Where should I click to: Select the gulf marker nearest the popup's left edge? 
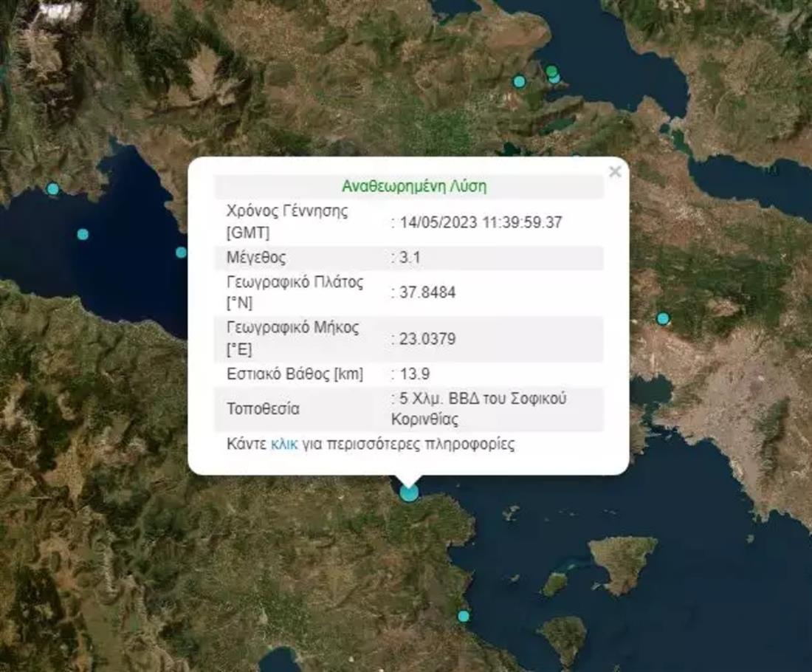click(x=181, y=253)
